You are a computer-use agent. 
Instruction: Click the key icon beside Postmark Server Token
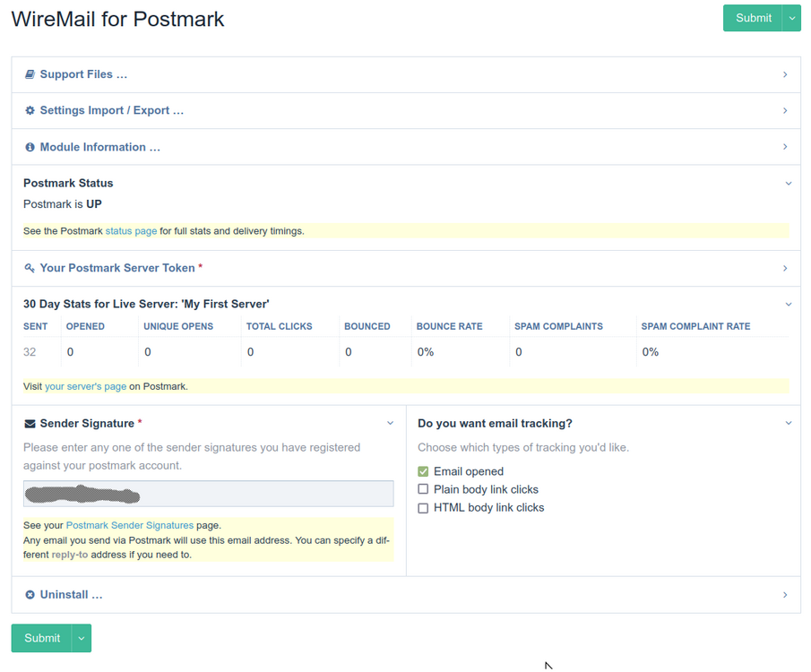30,268
